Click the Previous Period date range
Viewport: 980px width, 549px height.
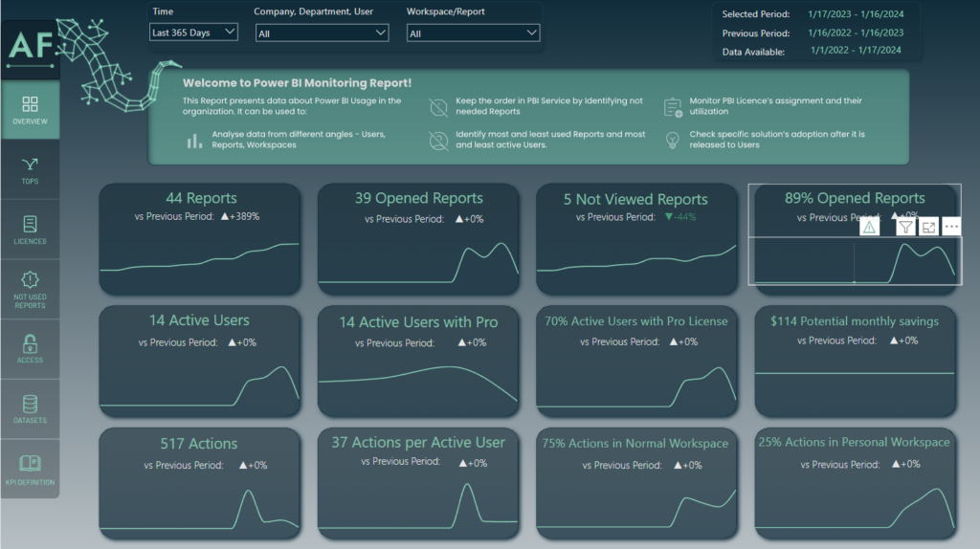pos(856,33)
